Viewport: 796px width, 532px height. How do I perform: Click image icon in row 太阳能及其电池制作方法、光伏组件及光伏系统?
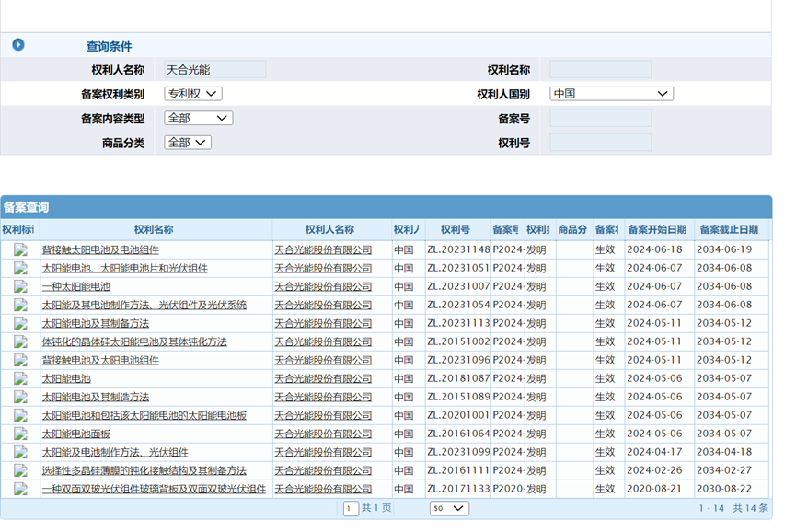click(x=20, y=305)
